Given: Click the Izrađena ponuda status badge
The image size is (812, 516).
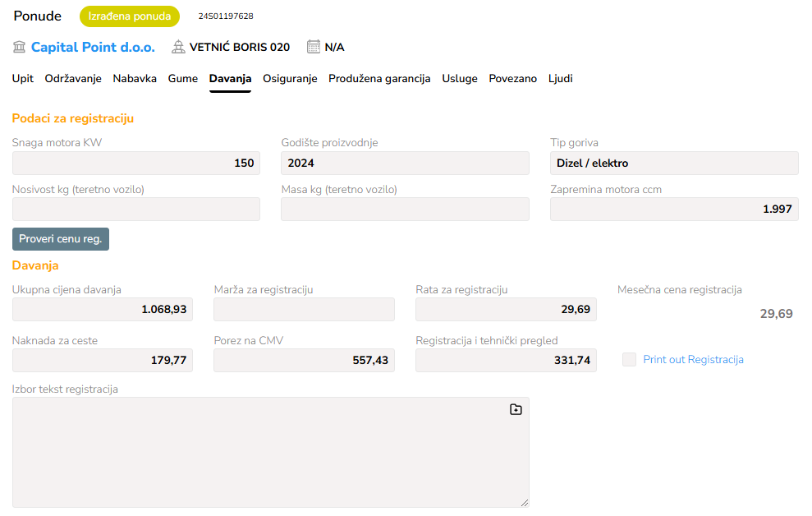Looking at the screenshot, I should [130, 16].
